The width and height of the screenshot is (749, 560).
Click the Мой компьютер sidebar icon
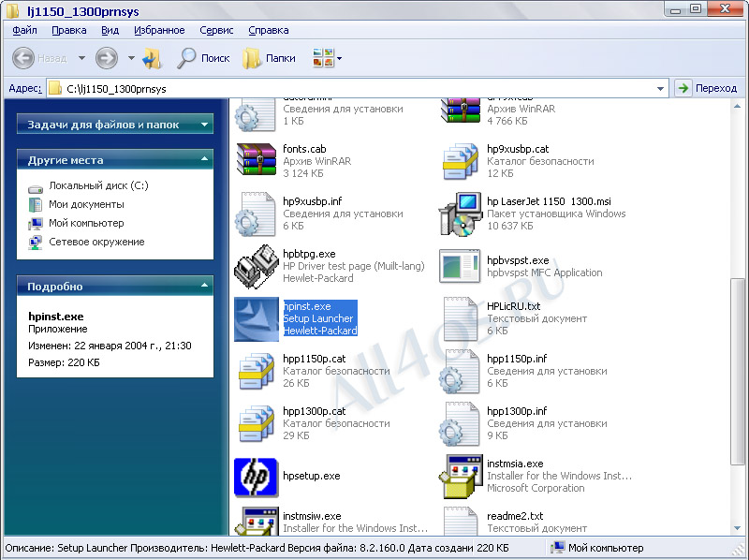click(x=36, y=223)
